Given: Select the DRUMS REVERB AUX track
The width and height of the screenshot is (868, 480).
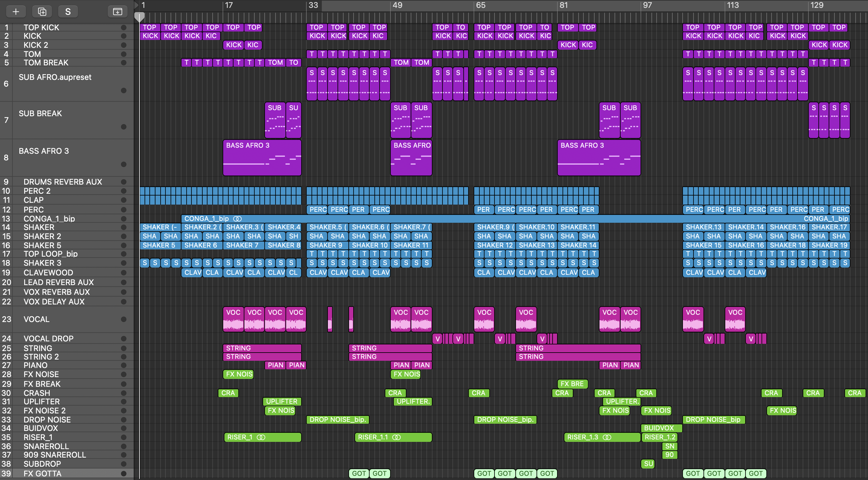Looking at the screenshot, I should pyautogui.click(x=67, y=182).
